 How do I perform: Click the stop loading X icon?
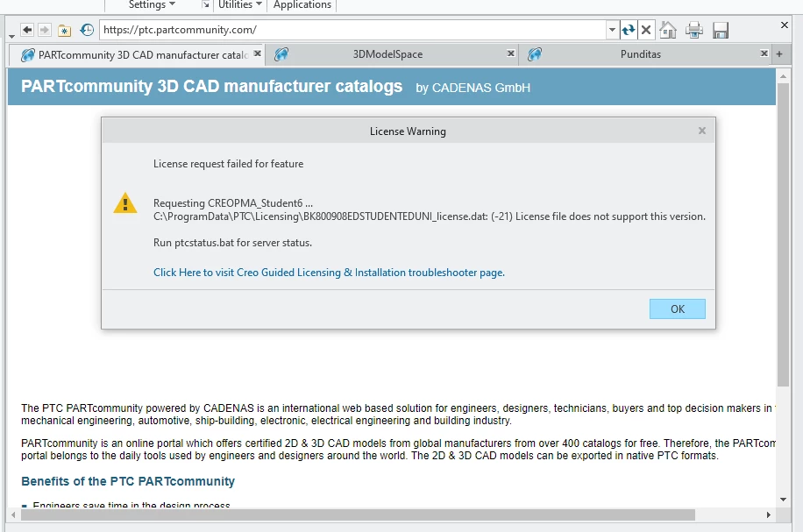pos(646,30)
